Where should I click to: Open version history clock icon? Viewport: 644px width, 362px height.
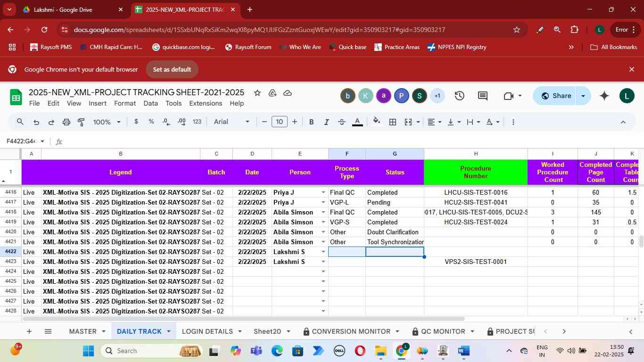coord(460,96)
